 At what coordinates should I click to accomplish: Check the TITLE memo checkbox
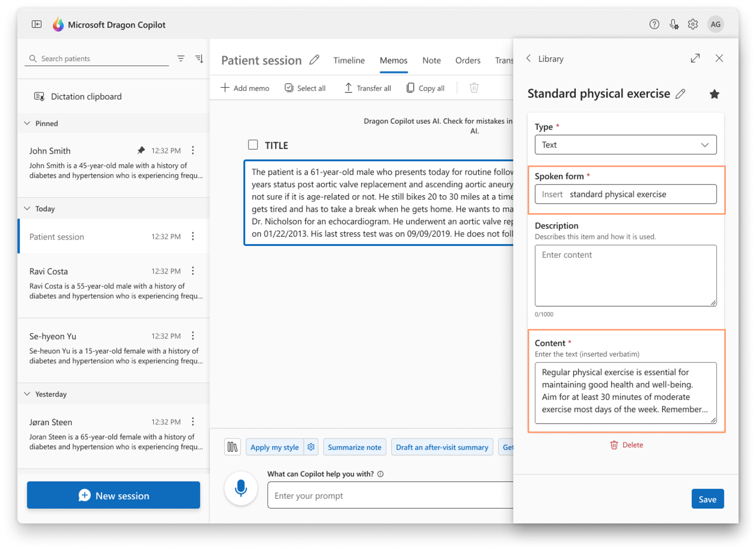(253, 145)
